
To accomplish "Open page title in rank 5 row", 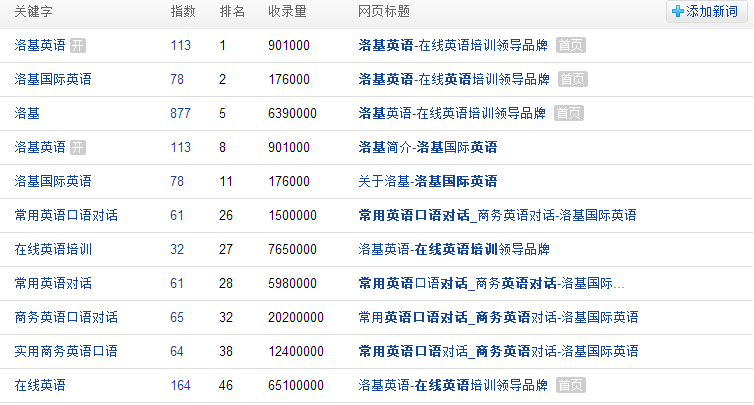I will 452,113.
